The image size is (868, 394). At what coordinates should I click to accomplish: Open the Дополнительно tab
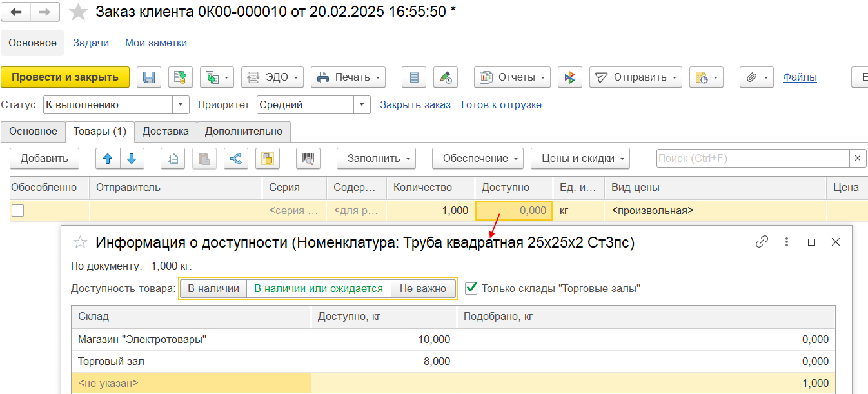(x=244, y=132)
